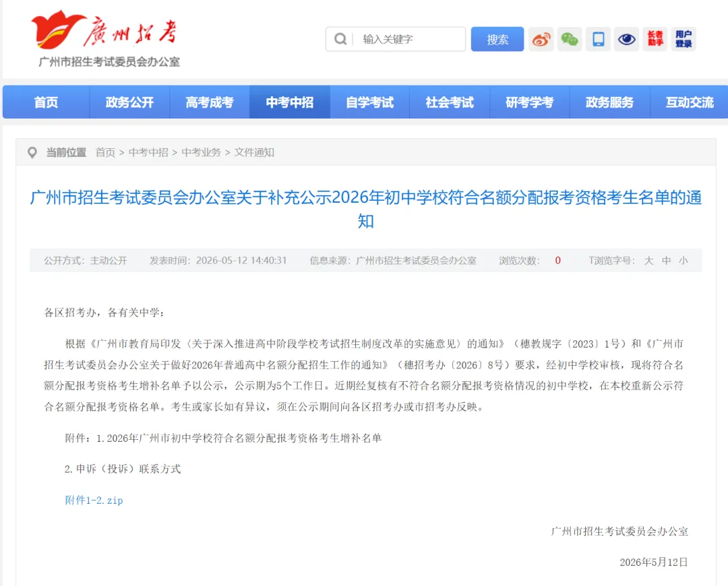This screenshot has width=728, height=586.
Task: Open the 社会考试 navigation item
Action: pyautogui.click(x=450, y=102)
